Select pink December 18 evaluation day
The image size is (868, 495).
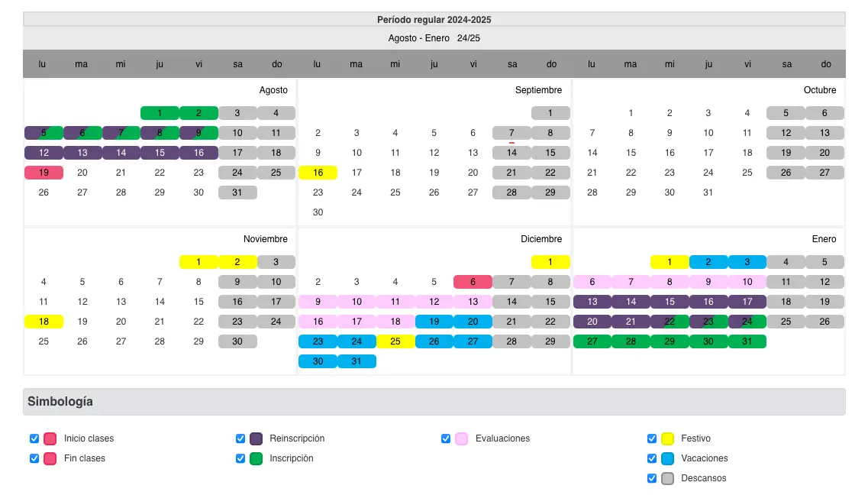click(x=395, y=322)
